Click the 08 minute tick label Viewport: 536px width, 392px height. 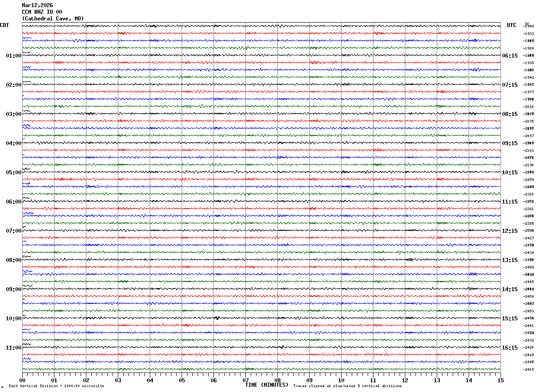277,380
